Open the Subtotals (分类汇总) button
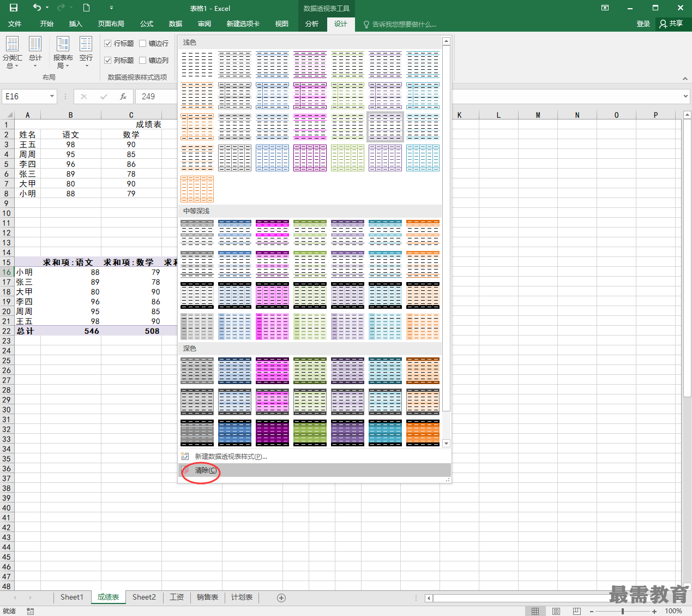The height and width of the screenshot is (616, 692). (x=12, y=52)
